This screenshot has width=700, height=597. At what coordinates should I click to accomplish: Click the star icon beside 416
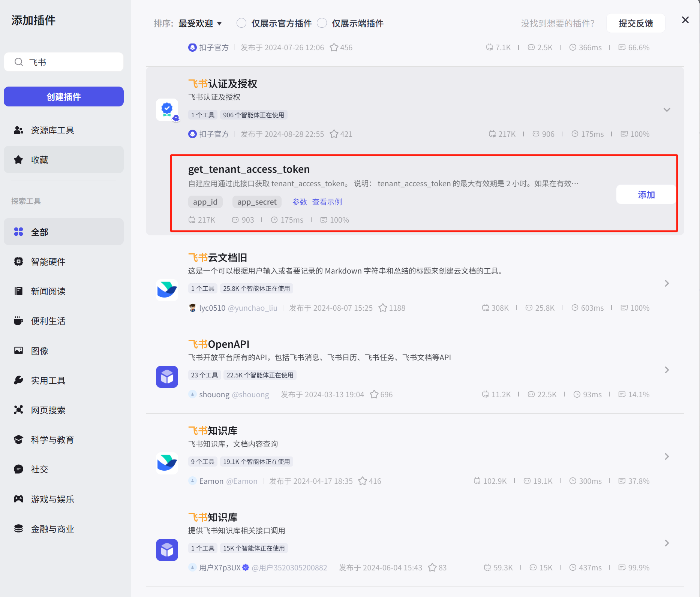(x=363, y=481)
